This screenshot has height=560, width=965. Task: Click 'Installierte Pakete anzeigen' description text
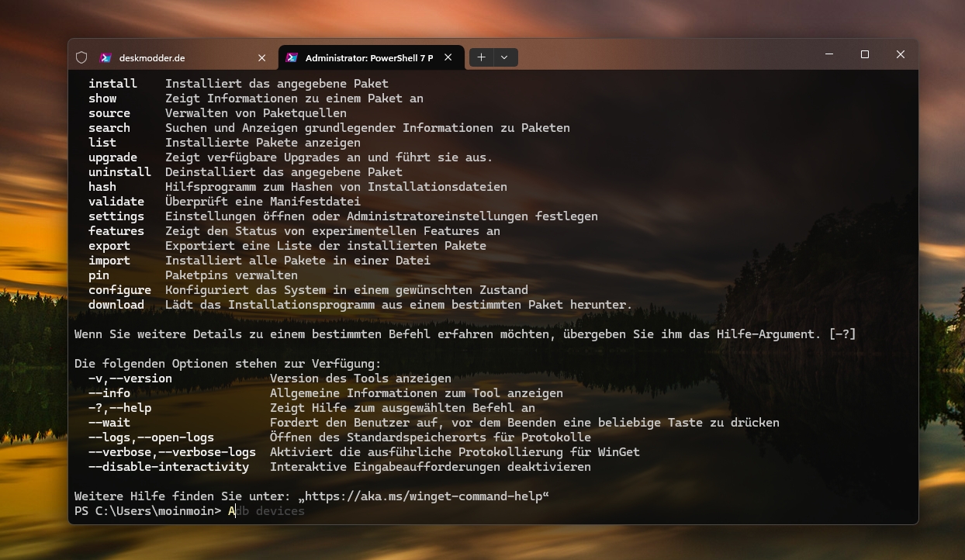tap(263, 143)
